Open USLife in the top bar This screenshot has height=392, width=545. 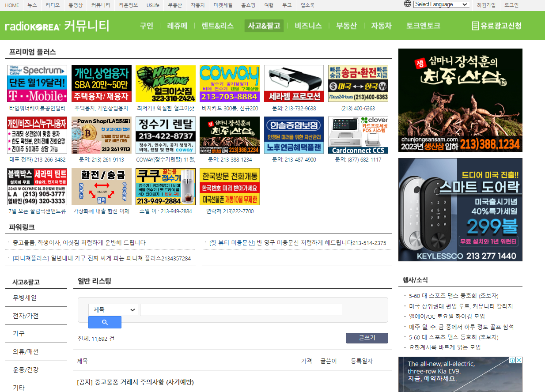tap(153, 5)
